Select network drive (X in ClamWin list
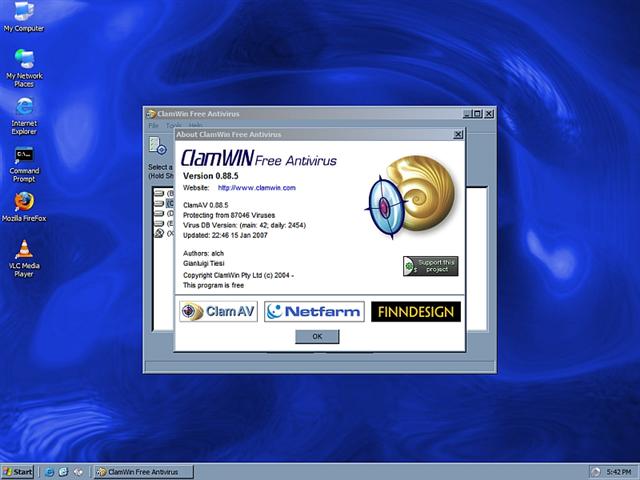This screenshot has height=480, width=640. (x=164, y=233)
